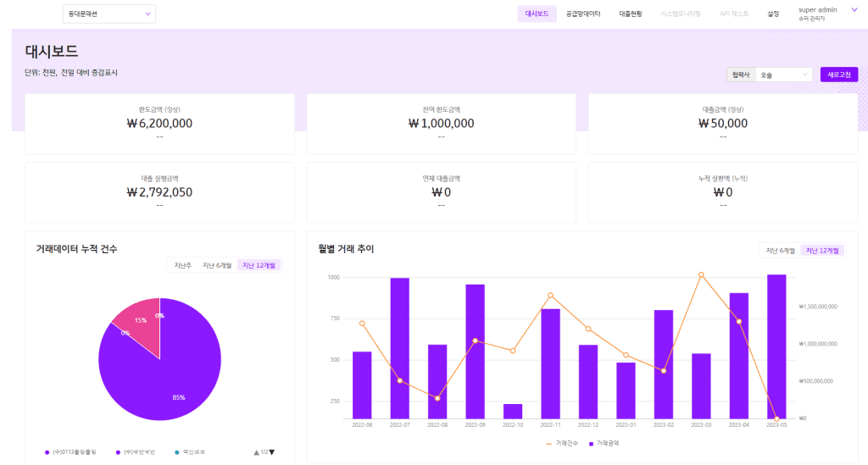Go to the 대출현황 tab
868x465 pixels.
click(x=631, y=14)
